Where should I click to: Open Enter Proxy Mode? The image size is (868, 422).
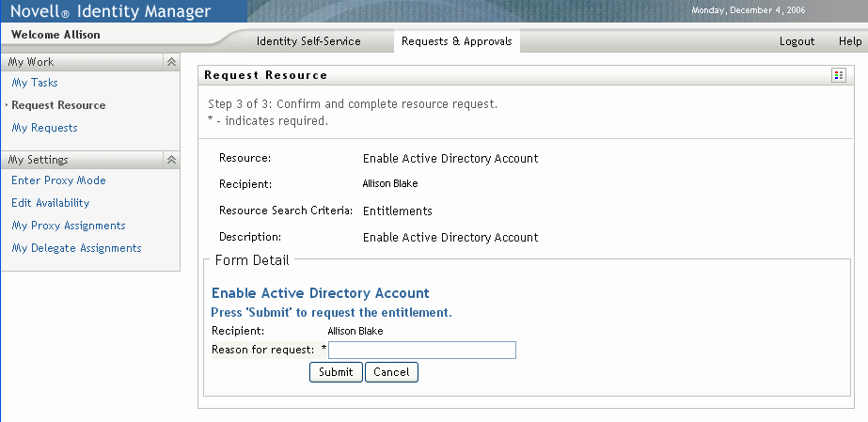pyautogui.click(x=58, y=180)
